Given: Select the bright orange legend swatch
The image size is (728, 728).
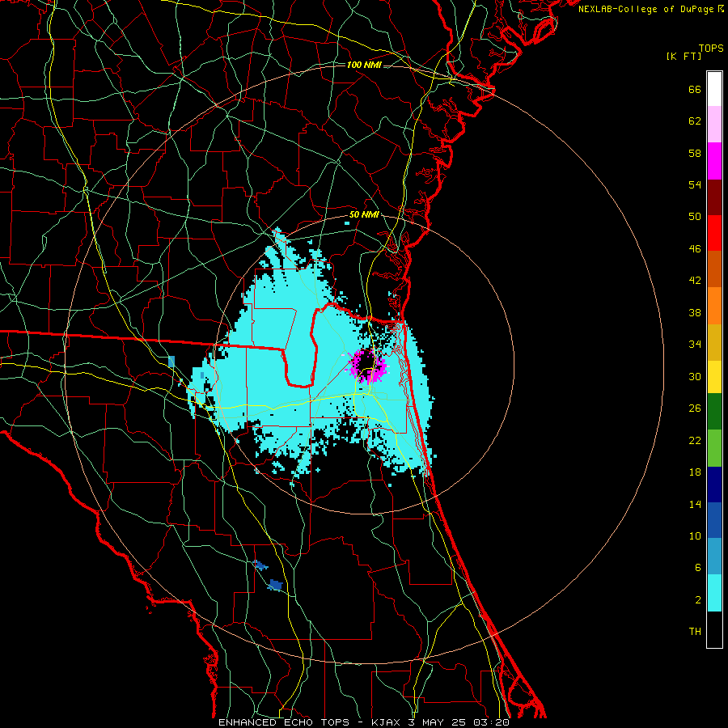Looking at the screenshot, I should click(714, 306).
